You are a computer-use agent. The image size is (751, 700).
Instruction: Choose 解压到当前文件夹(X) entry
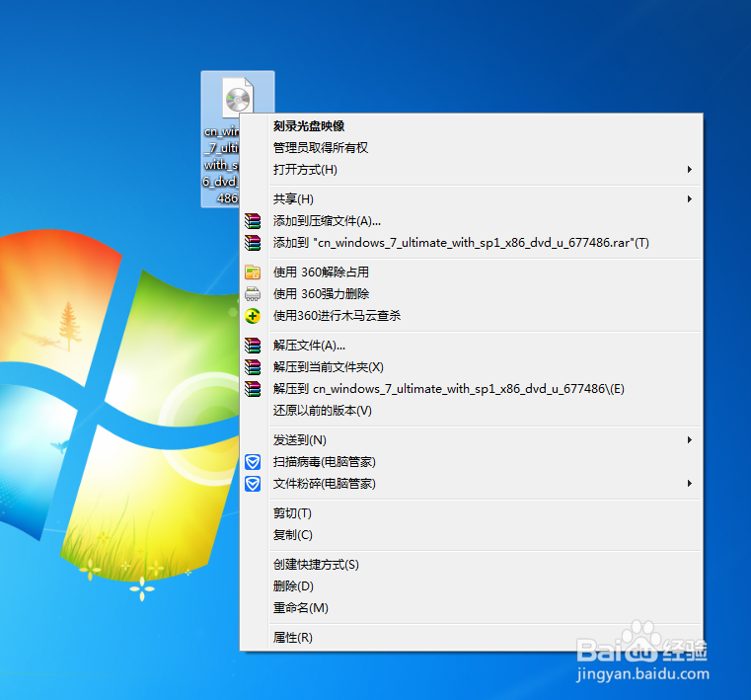tap(471, 367)
